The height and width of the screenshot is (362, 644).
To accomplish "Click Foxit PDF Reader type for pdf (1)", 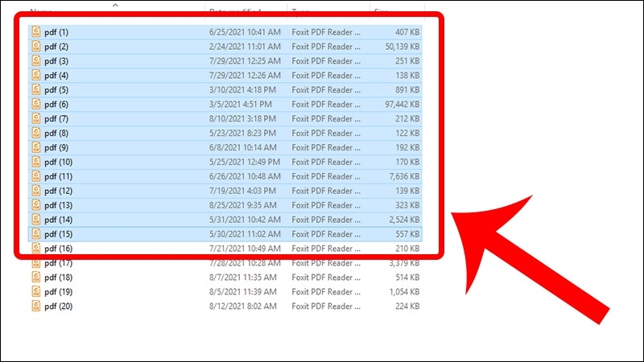I will coord(326,32).
